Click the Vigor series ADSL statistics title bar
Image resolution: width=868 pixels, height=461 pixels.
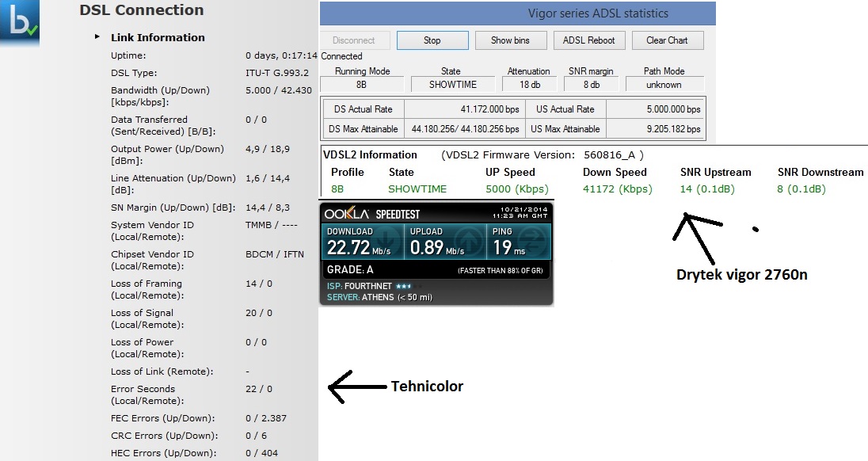click(x=518, y=13)
